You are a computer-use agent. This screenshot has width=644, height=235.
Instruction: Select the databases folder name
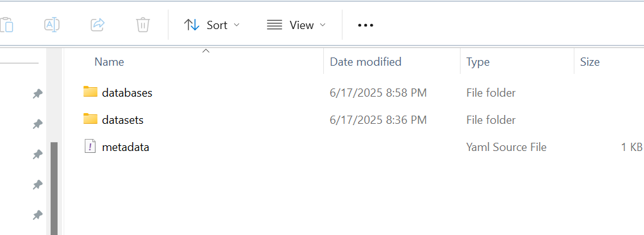127,93
